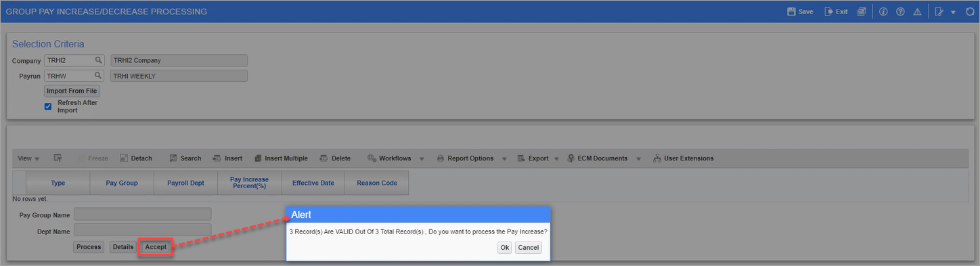Sort by Payroll Dept column header

point(186,183)
